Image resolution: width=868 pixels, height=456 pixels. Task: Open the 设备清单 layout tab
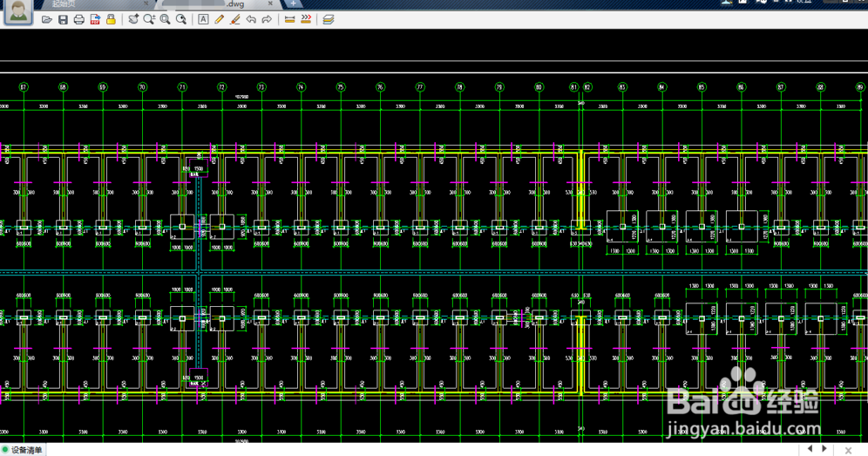(x=23, y=450)
